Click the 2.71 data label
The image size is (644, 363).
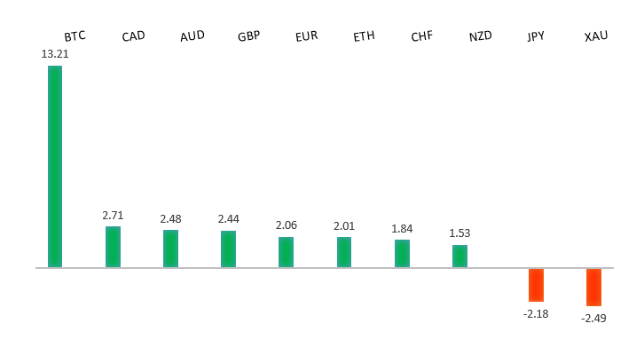[x=113, y=215]
